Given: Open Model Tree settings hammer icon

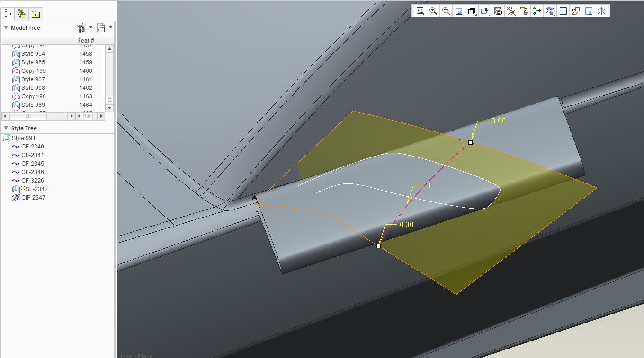Looking at the screenshot, I should pyautogui.click(x=81, y=28).
